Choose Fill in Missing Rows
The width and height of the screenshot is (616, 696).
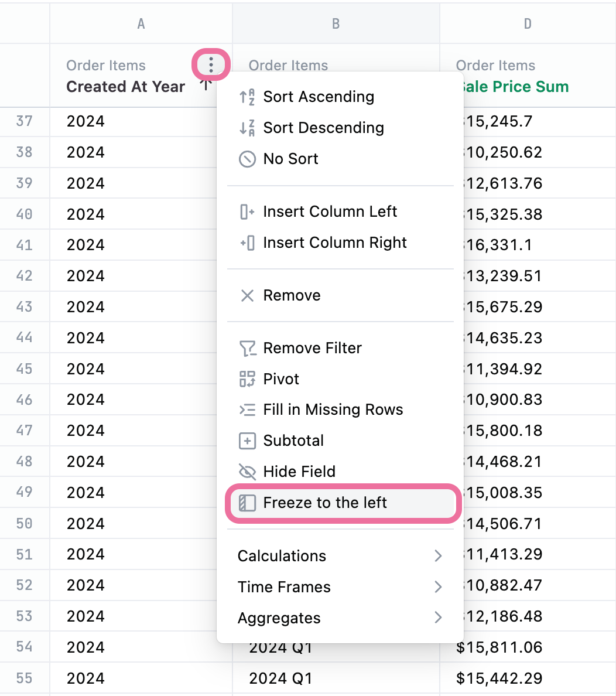coord(333,410)
